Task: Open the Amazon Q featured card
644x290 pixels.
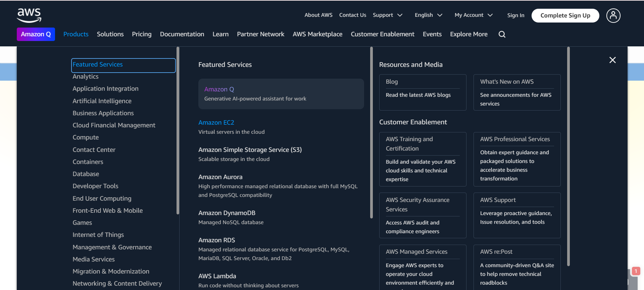Action: (x=281, y=94)
